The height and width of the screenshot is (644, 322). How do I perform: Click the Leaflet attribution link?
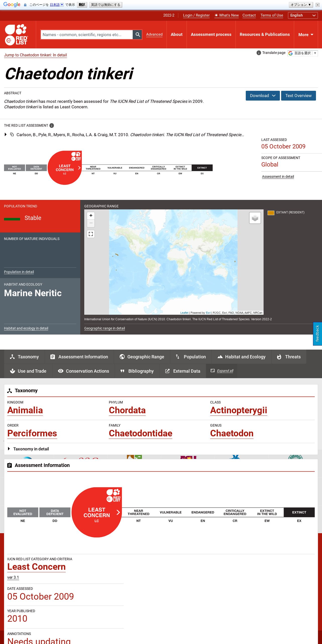click(184, 313)
